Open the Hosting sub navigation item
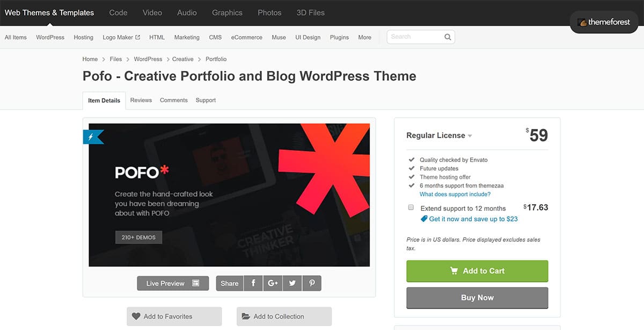Viewport: 644px width, 330px height. click(83, 37)
